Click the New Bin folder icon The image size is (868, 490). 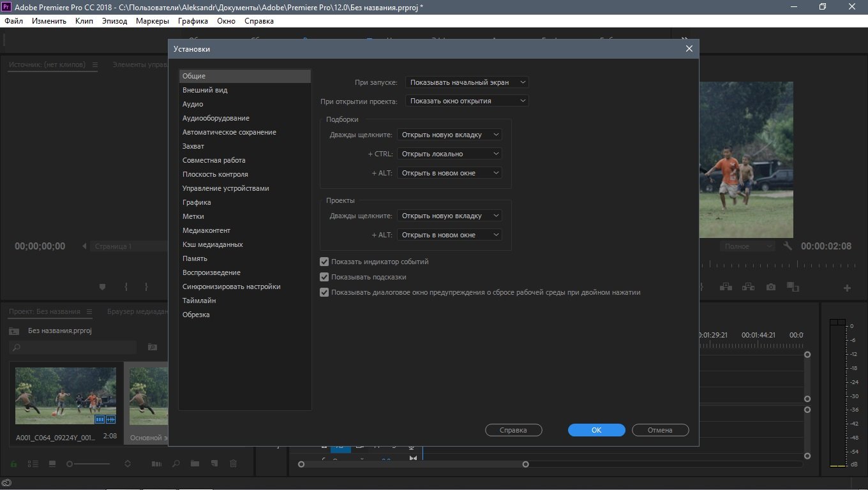click(195, 463)
